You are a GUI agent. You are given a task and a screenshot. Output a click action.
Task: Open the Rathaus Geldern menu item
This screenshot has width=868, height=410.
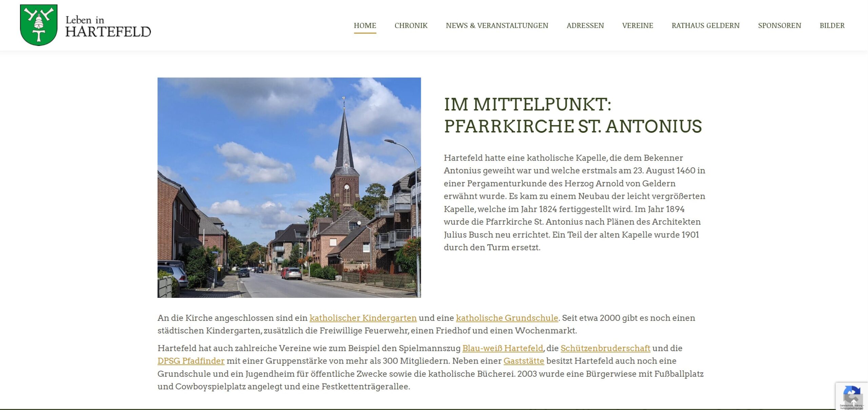(x=705, y=25)
